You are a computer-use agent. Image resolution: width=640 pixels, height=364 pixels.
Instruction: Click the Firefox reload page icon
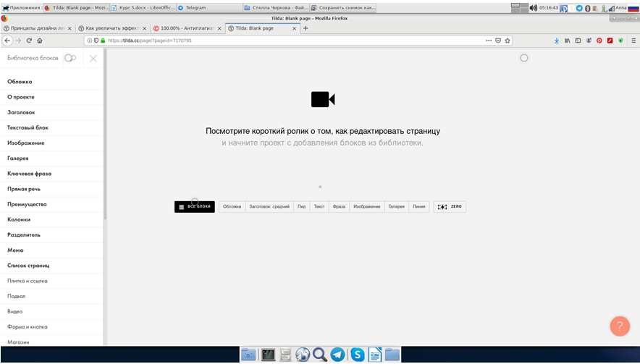[x=29, y=41]
